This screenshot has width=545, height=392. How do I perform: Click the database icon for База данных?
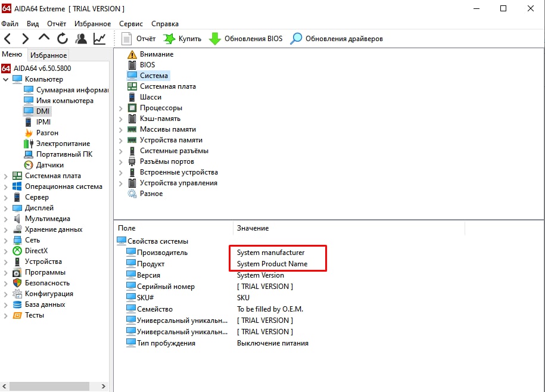pyautogui.click(x=17, y=304)
